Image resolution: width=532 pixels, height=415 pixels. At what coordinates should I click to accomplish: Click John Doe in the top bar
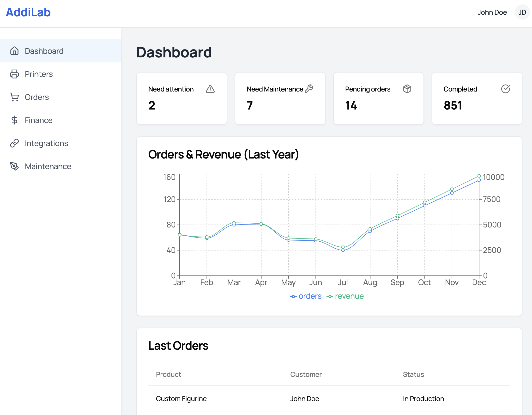tap(492, 12)
